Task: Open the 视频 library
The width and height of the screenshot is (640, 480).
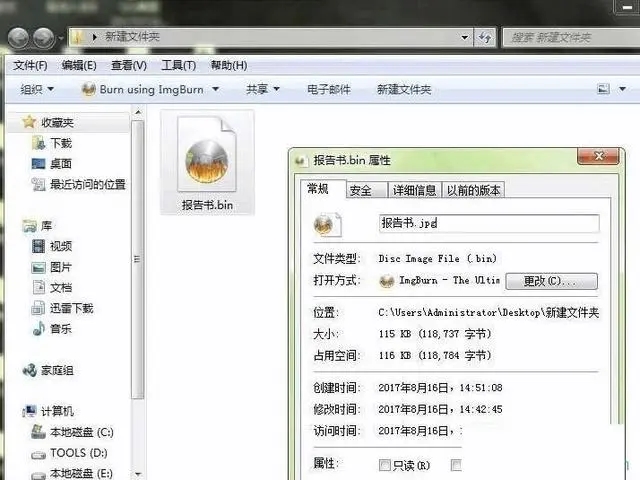Action: [x=52, y=246]
